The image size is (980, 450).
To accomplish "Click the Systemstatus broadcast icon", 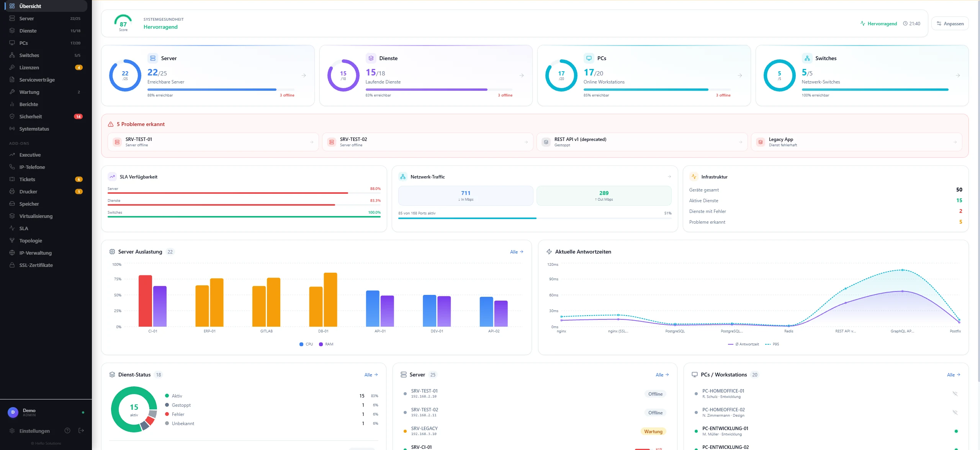I will click(12, 129).
